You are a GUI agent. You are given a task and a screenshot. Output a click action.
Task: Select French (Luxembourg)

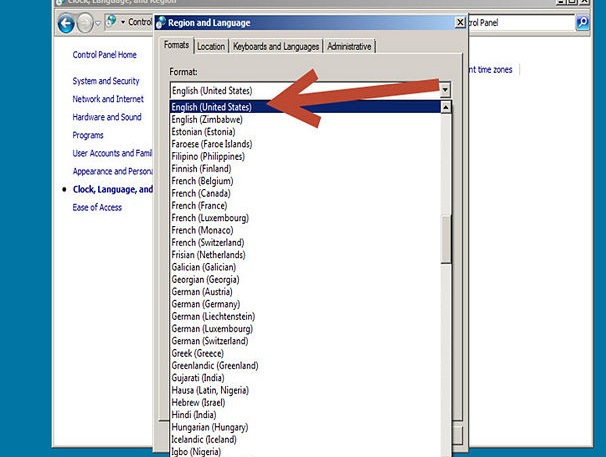(x=305, y=218)
